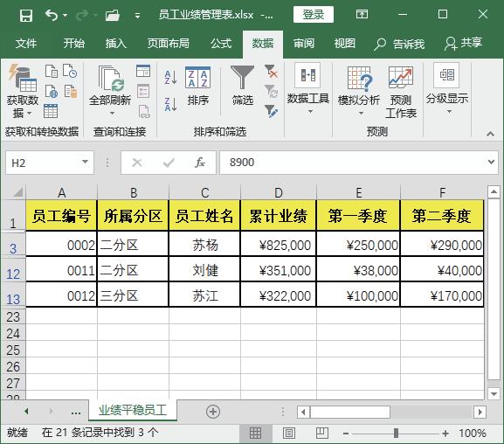
Task: Open the 业绩平稳员工 sheet tab
Action: click(x=133, y=410)
